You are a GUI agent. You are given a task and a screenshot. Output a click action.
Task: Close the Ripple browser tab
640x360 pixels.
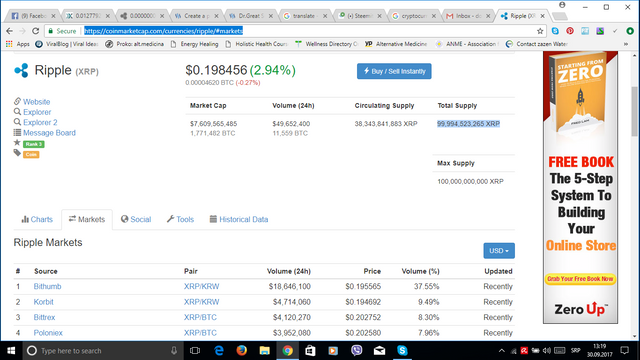(x=542, y=16)
